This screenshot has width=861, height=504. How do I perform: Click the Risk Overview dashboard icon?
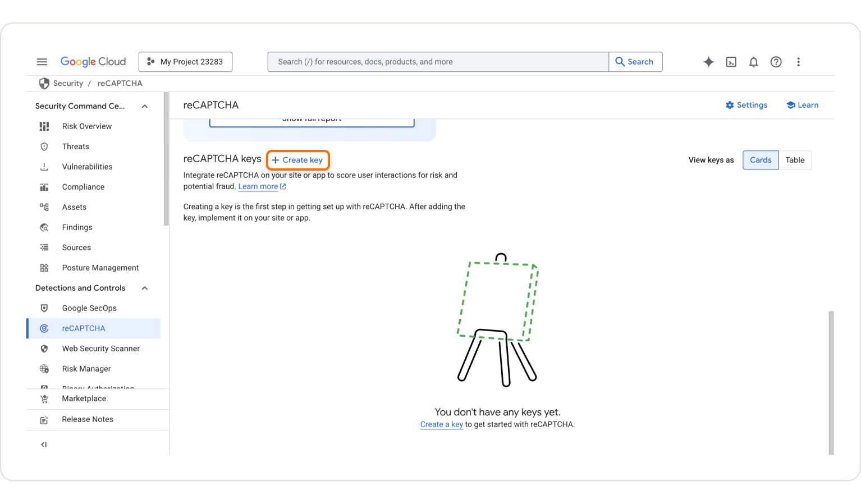(x=44, y=126)
